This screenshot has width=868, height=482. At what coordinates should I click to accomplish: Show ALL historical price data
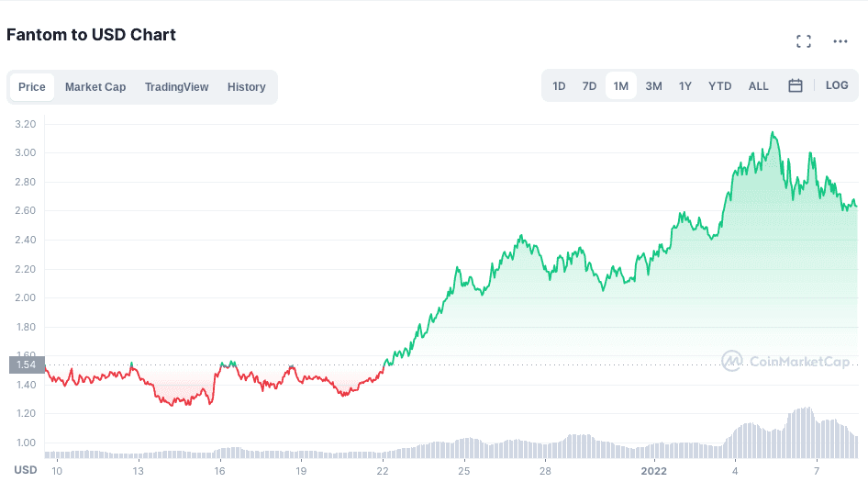[x=759, y=86]
